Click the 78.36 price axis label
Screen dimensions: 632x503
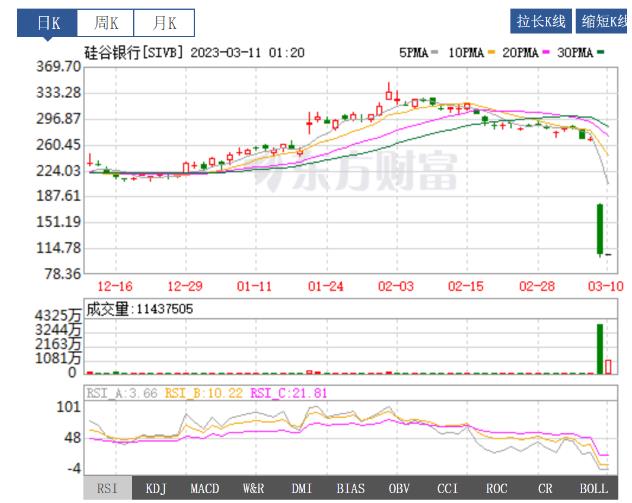(x=63, y=274)
